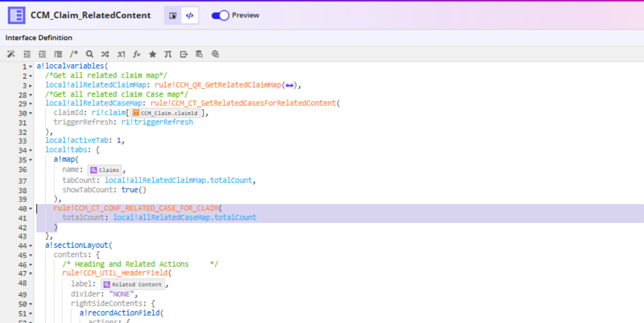Click the Heading and Related Actions comment
Screen dimensions: 644x323
pos(140,264)
